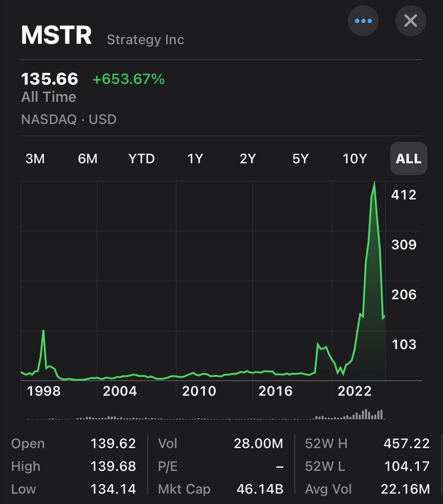Tap the 103 price axis label

click(x=404, y=345)
